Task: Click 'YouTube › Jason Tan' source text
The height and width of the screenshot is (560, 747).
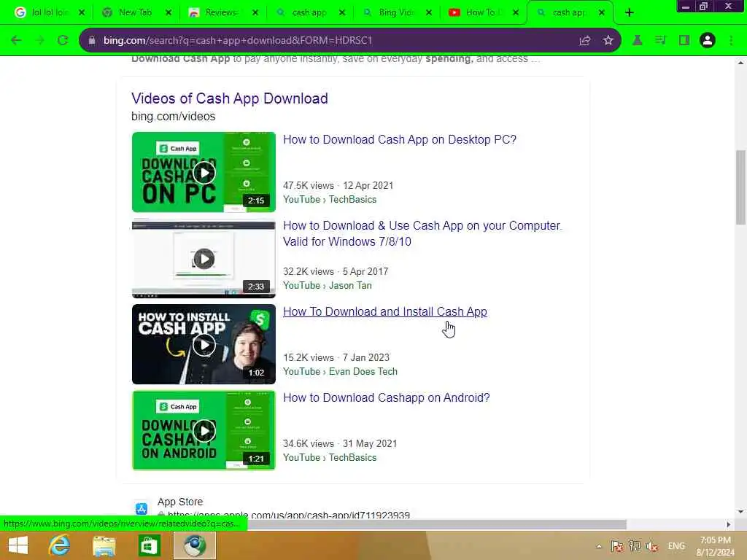Action: point(328,285)
